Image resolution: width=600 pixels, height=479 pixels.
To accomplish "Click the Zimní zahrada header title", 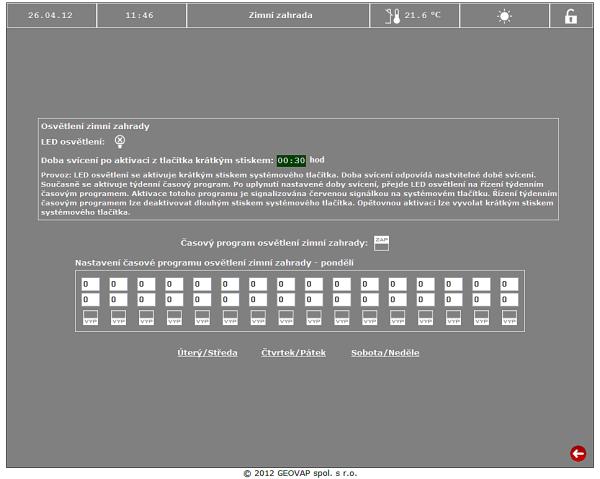I will [x=280, y=16].
